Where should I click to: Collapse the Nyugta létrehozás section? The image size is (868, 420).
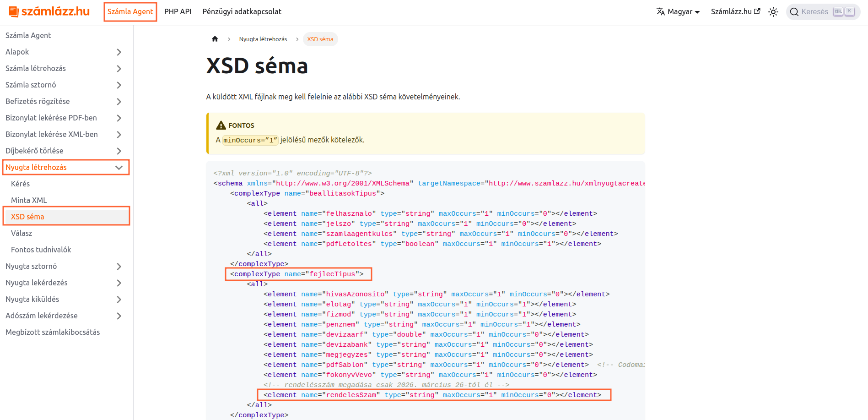119,168
